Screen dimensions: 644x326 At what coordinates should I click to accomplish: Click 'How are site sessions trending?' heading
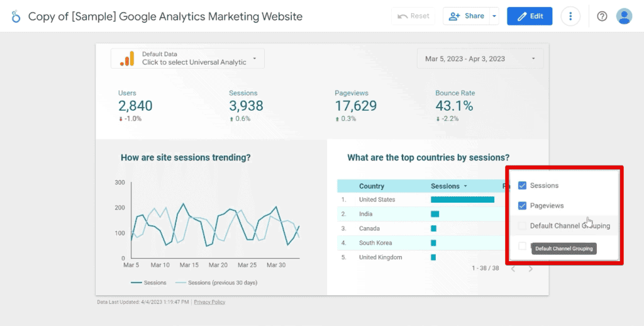186,157
